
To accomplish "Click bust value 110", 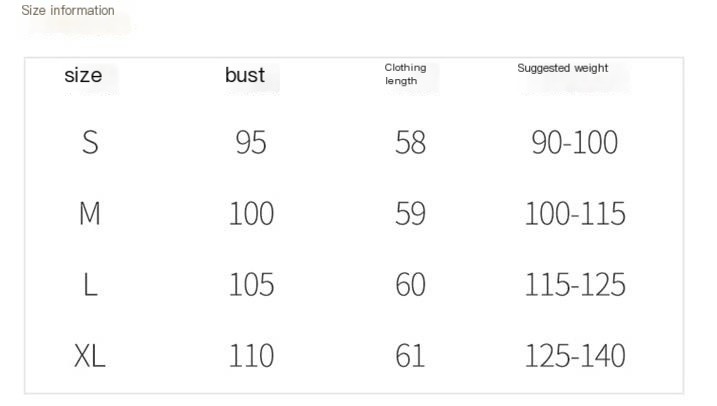I will (x=251, y=355).
